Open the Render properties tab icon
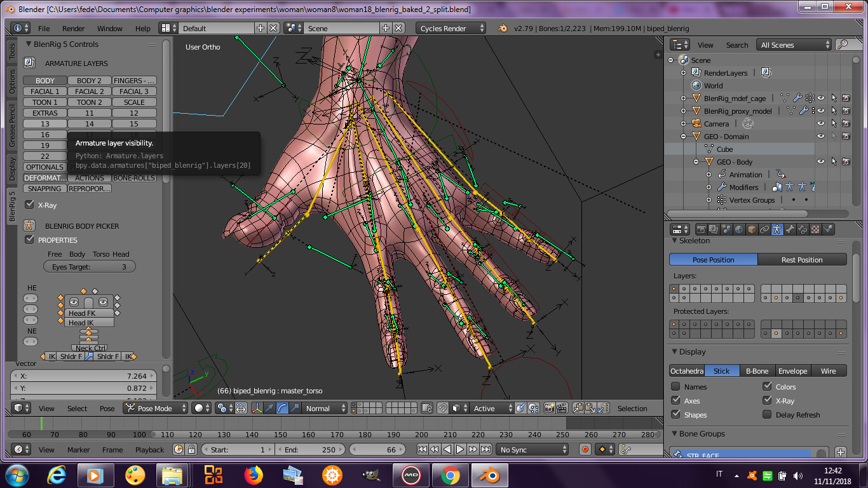Image resolution: width=868 pixels, height=488 pixels. pyautogui.click(x=702, y=229)
